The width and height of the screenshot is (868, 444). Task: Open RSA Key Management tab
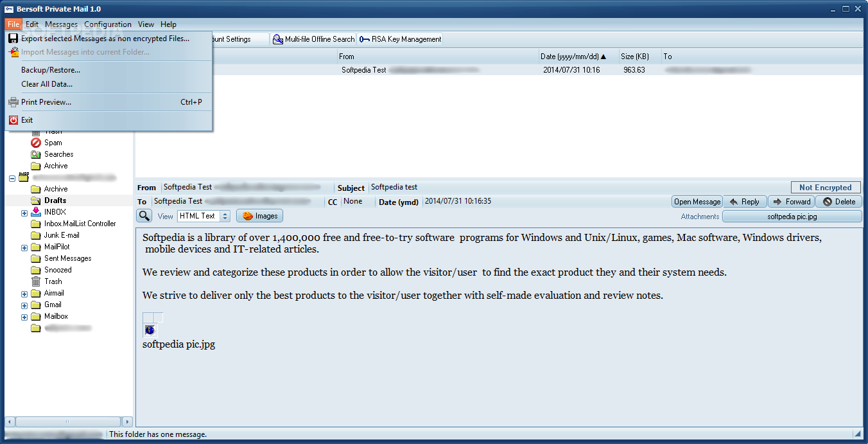coord(401,39)
